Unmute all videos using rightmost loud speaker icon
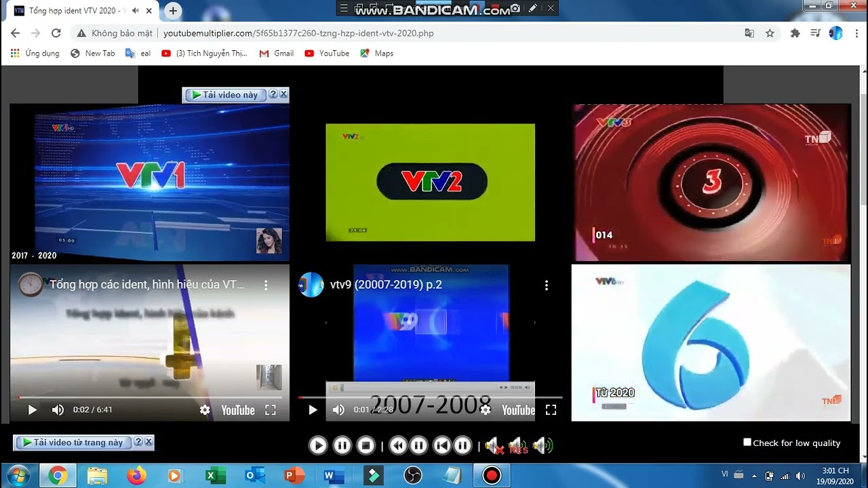 [x=542, y=445]
